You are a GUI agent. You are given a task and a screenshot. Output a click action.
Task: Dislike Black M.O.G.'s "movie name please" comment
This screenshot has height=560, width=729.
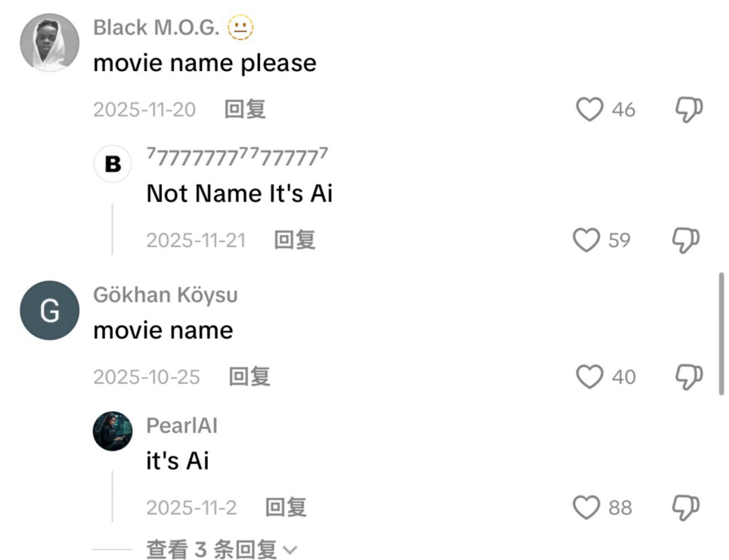[x=689, y=110]
